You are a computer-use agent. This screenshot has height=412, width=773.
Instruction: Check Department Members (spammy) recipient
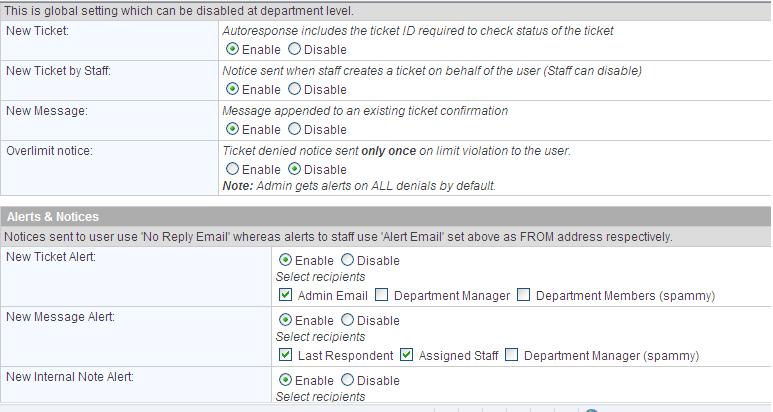pyautogui.click(x=524, y=295)
